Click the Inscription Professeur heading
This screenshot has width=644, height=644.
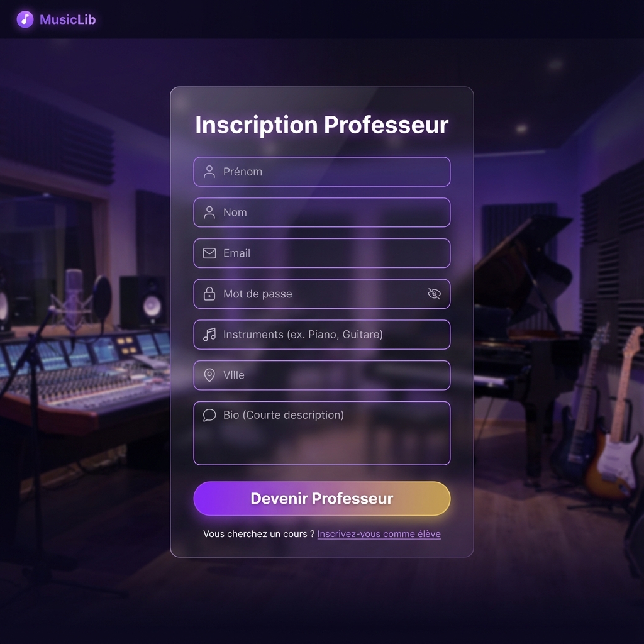[321, 125]
